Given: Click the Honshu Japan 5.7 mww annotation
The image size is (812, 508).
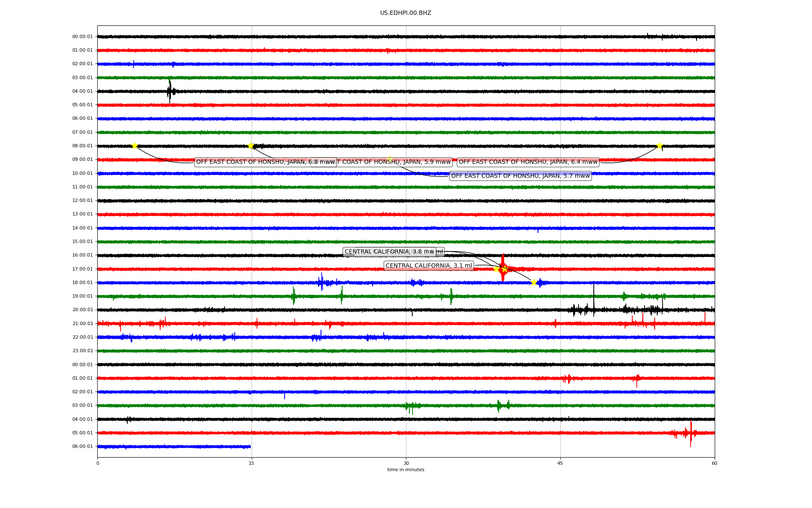Looking at the screenshot, I should pyautogui.click(x=520, y=176).
